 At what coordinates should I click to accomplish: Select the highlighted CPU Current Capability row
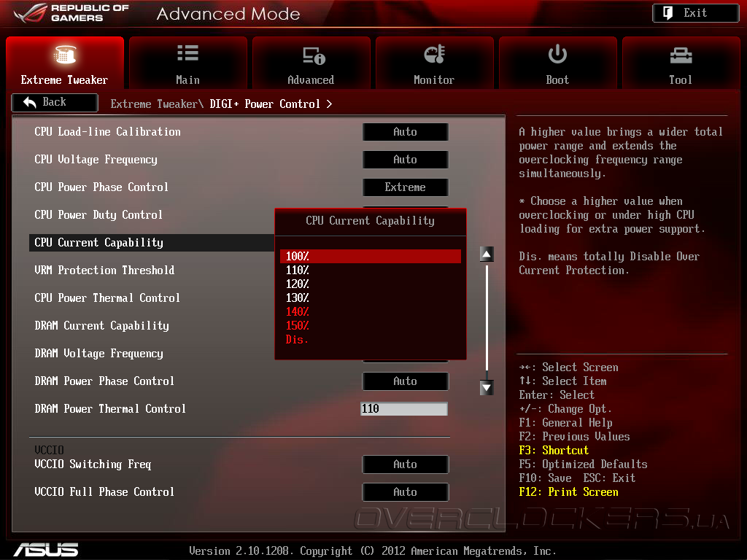pos(152,242)
